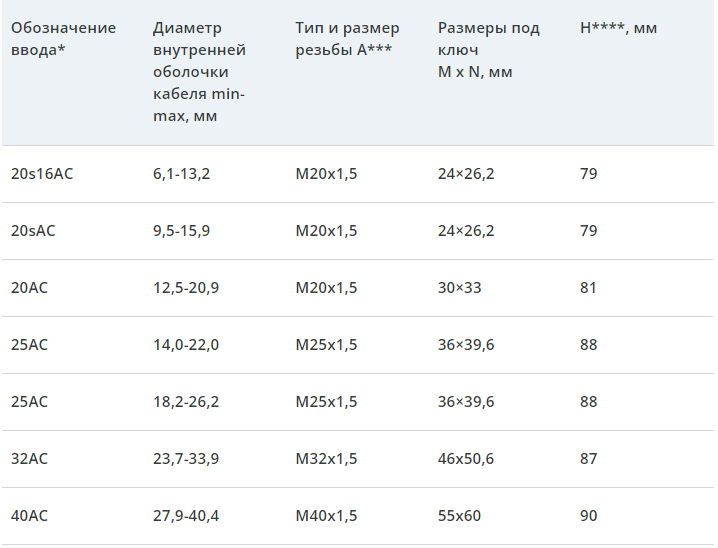Click the 12,5-20,9 diameter value
The width and height of the screenshot is (718, 548).
coord(186,288)
